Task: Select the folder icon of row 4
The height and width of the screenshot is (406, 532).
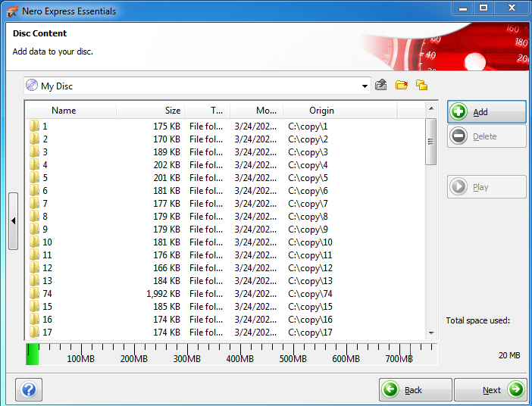Action: pos(34,165)
